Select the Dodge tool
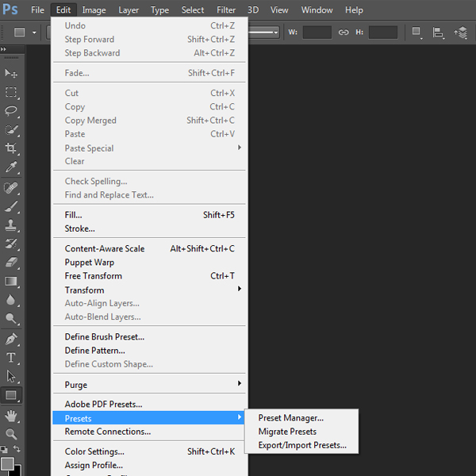 point(11,319)
